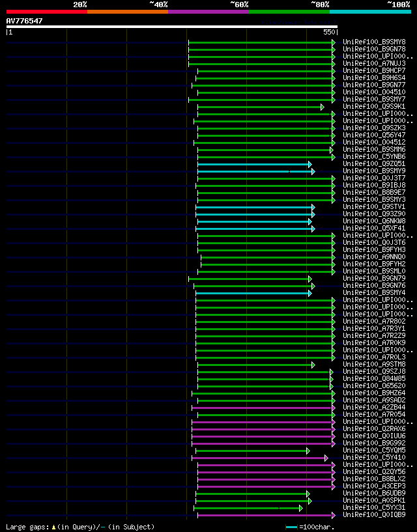Select the UniRef100_Q9S9K1 label

pyautogui.click(x=374, y=107)
